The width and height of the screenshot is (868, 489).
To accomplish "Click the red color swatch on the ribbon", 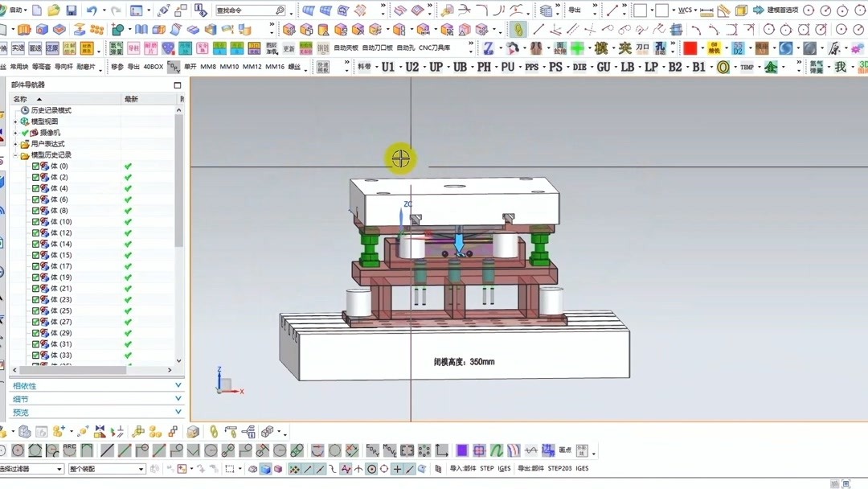I will (x=690, y=48).
